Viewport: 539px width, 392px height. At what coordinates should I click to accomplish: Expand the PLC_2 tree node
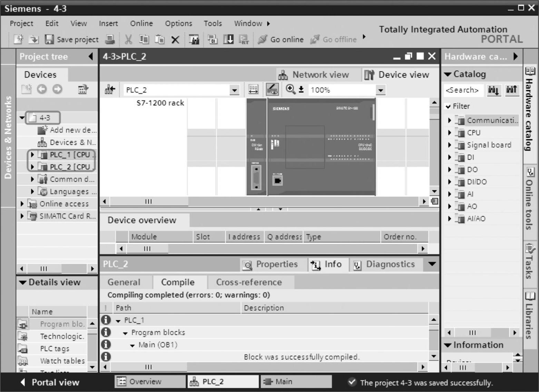(32, 167)
